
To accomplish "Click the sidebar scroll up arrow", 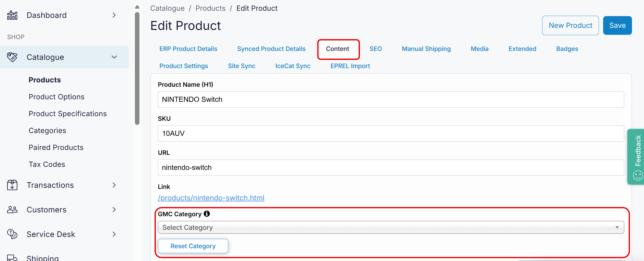I will pyautogui.click(x=137, y=7).
